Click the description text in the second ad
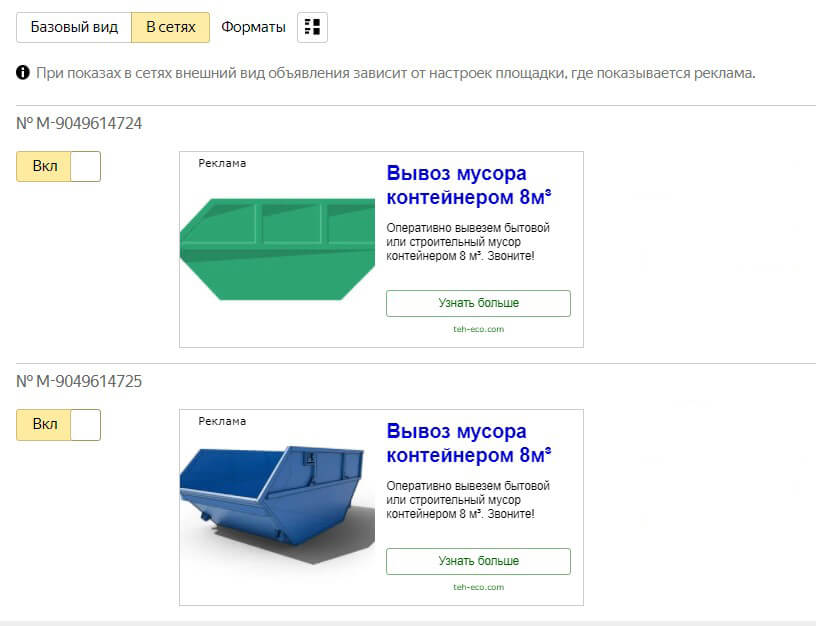The height and width of the screenshot is (626, 816). (468, 500)
